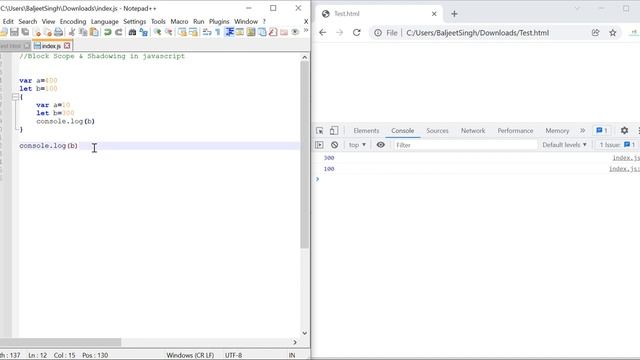Click the Find and Replace icon
Screen dimensions: 640x360
tap(143, 32)
